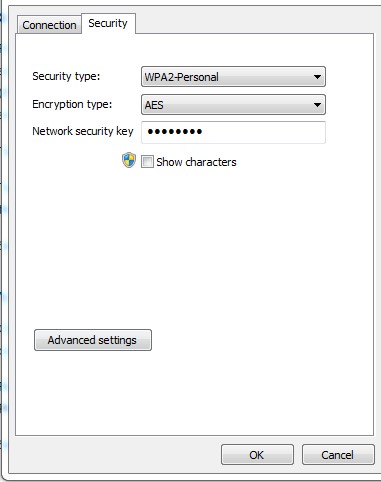Click the arrow on the WPA2-Personal dropdown
This screenshot has height=482, width=381.
(317, 77)
